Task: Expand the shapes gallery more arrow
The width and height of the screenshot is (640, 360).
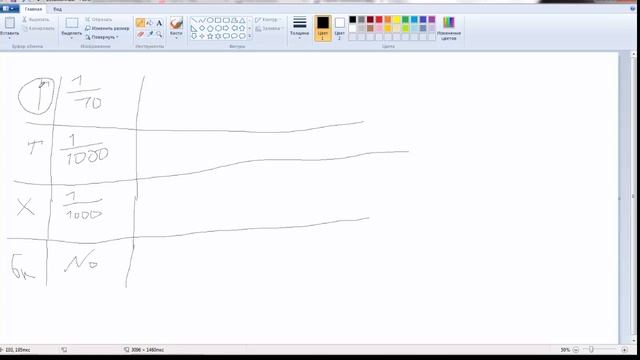Action: pos(249,36)
